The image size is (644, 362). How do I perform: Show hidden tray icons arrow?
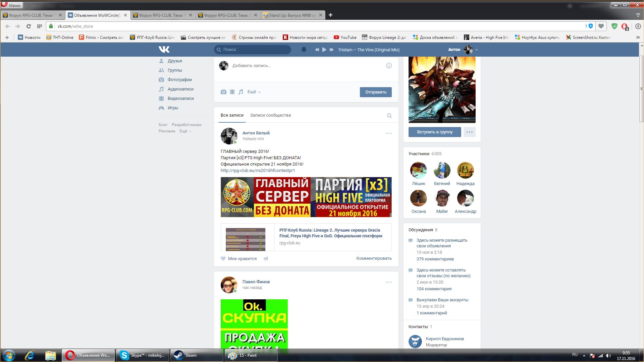584,356
